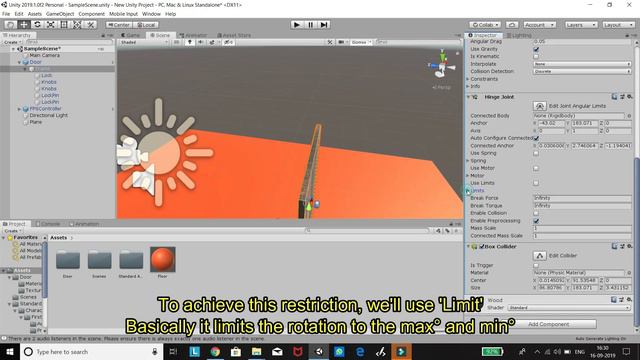The height and width of the screenshot is (360, 640).
Task: Open the File menu
Action: pyautogui.click(x=6, y=14)
